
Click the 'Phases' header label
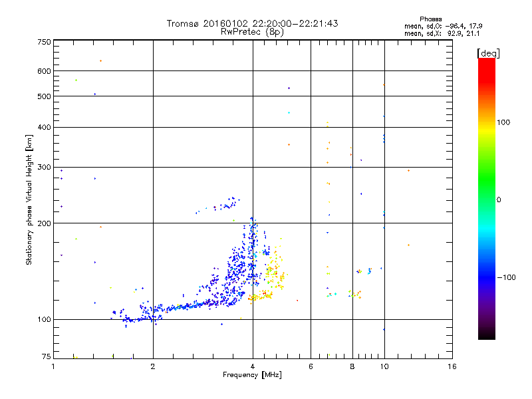coord(430,19)
